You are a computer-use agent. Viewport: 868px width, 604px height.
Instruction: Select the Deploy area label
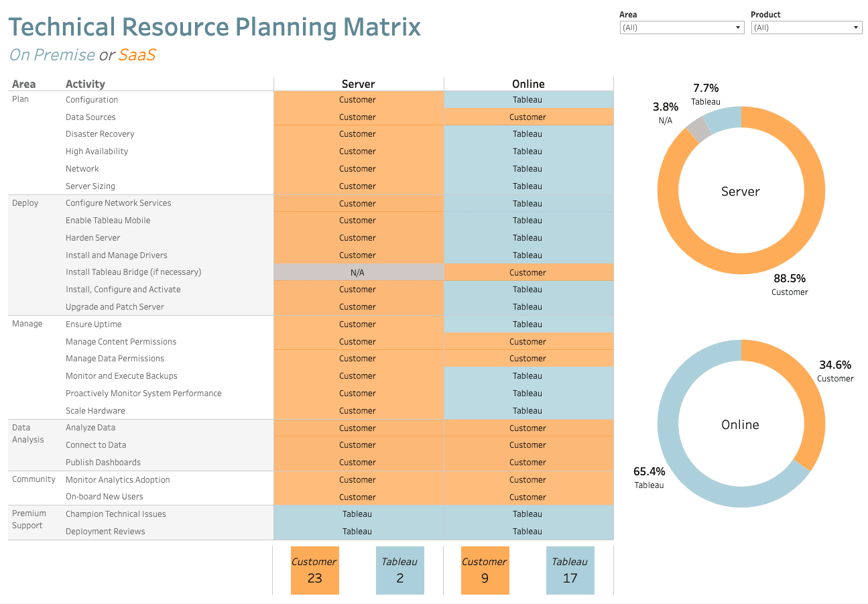tap(25, 203)
